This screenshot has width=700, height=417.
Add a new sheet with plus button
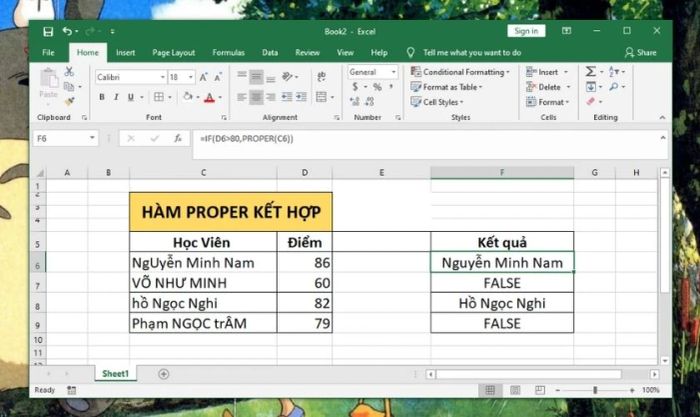[163, 374]
